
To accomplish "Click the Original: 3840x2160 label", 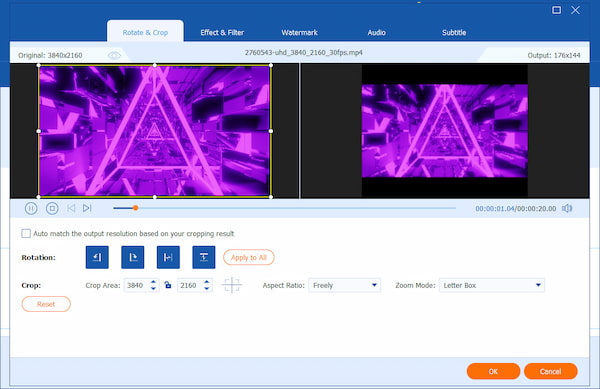I will pos(50,55).
